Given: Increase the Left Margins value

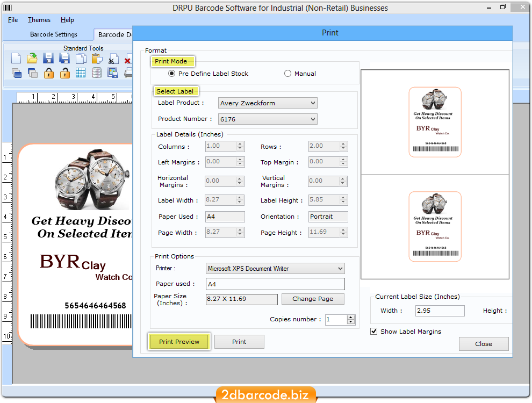Looking at the screenshot, I should coord(240,160).
